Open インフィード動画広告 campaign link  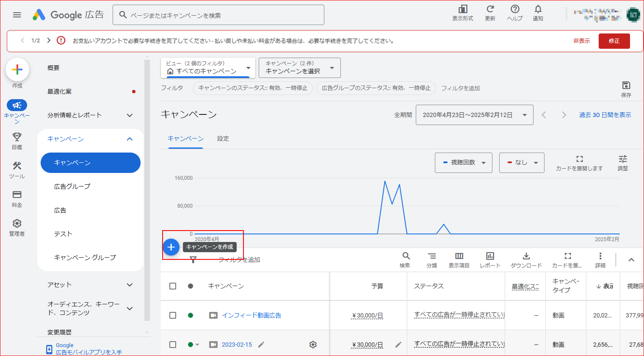click(x=252, y=315)
